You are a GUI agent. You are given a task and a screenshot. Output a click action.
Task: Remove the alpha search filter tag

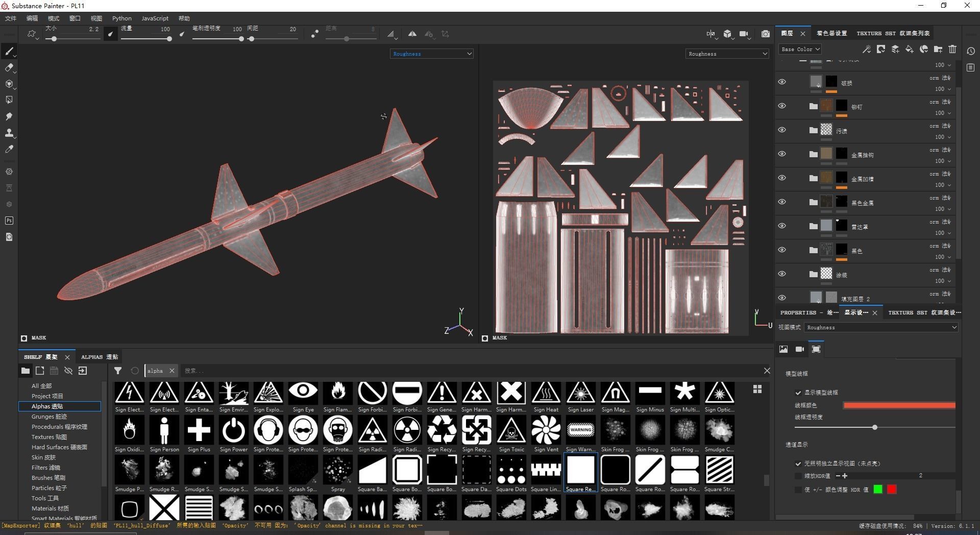(x=172, y=371)
